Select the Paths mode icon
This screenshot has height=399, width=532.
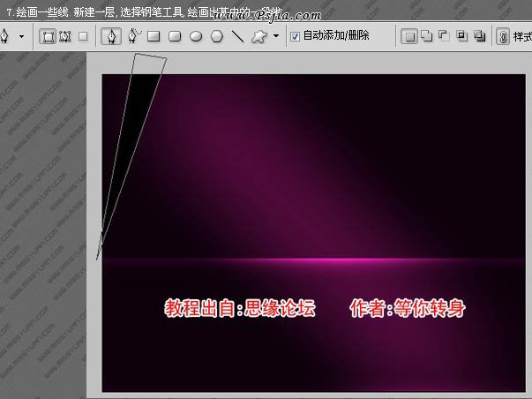coord(64,36)
